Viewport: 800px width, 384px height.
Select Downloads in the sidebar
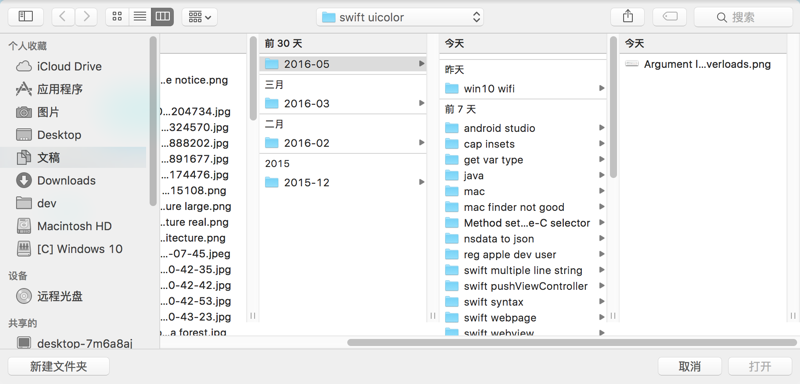(66, 181)
